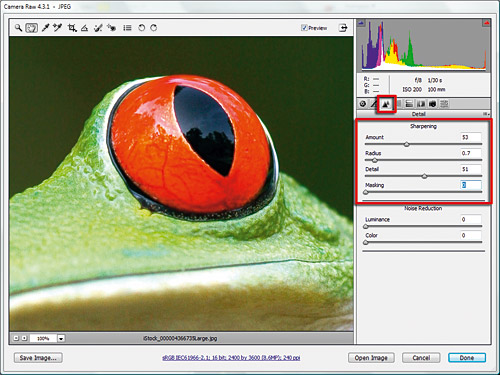Click the Sharpening section heading
This screenshot has width=500, height=375.
pyautogui.click(x=423, y=126)
